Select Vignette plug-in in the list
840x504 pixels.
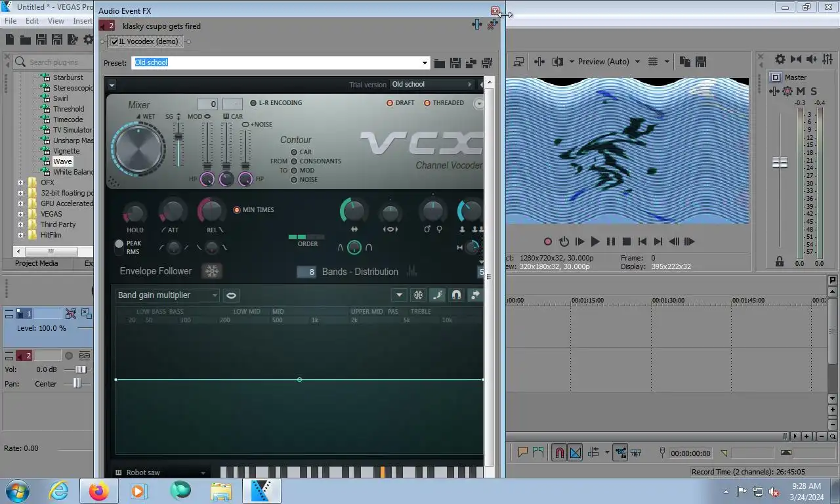click(66, 151)
